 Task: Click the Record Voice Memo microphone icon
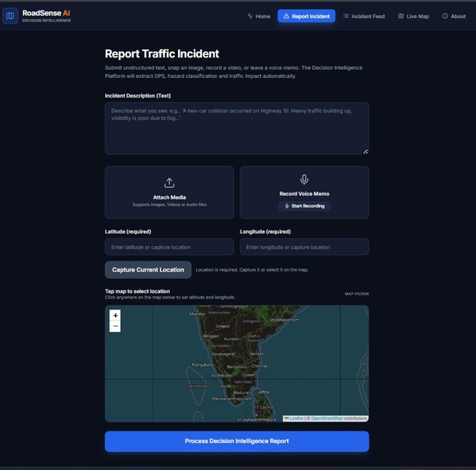[304, 180]
